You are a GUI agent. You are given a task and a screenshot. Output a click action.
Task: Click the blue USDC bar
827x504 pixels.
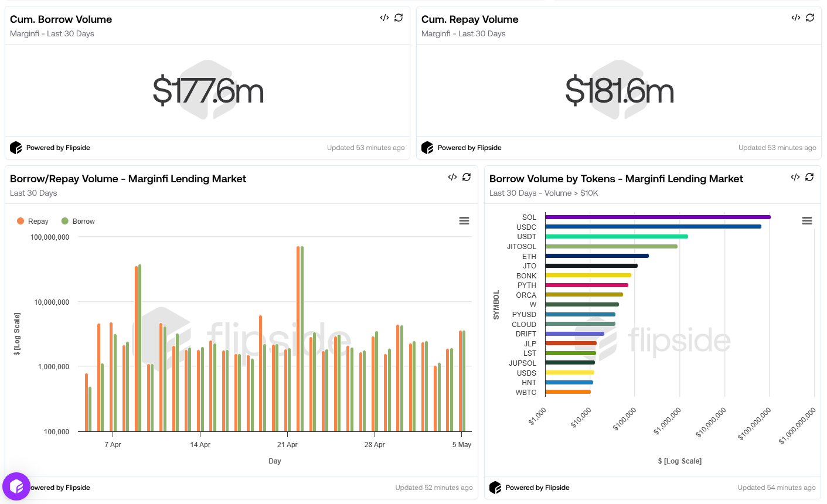pos(652,227)
